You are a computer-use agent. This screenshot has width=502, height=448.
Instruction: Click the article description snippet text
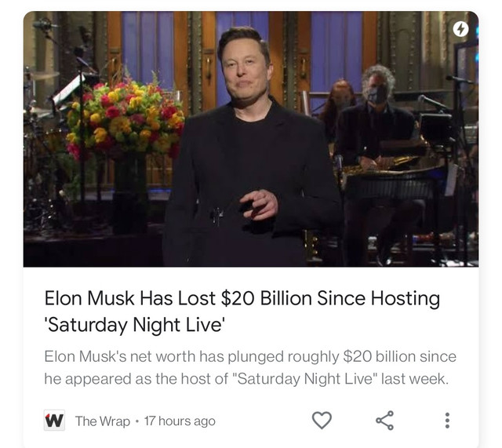tap(250, 368)
